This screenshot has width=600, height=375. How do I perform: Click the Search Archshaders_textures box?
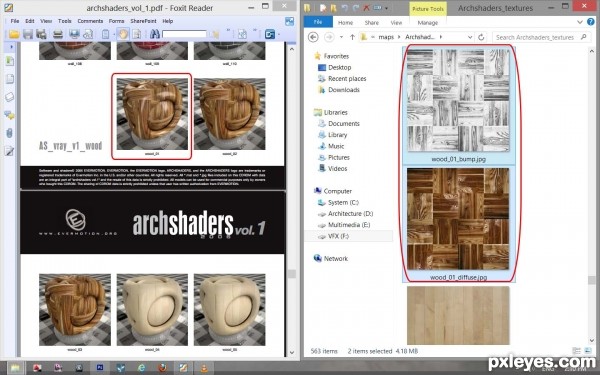[541, 37]
